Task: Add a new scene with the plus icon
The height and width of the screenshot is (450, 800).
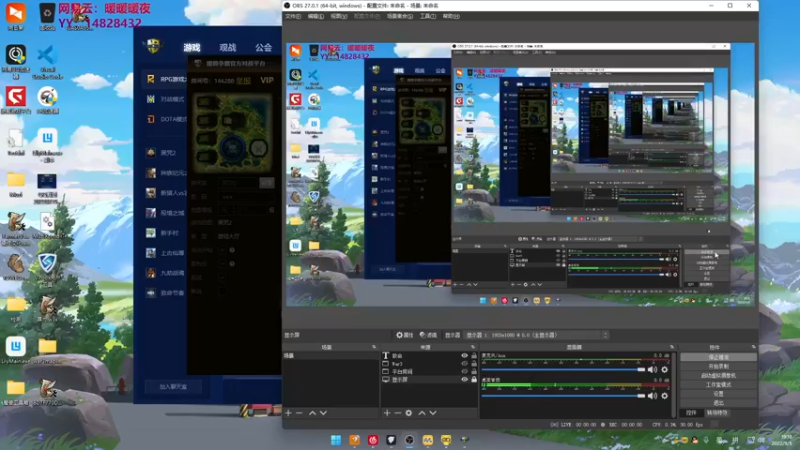Action: [x=288, y=413]
